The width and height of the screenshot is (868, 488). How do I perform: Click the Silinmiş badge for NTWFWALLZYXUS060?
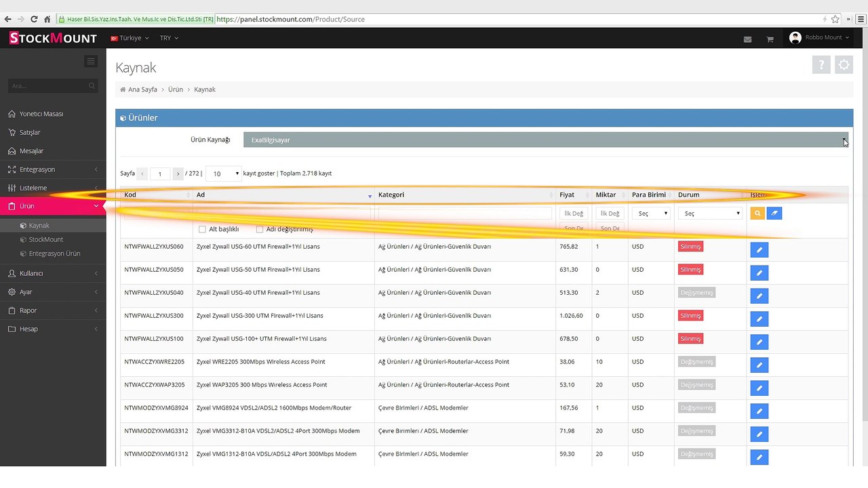pyautogui.click(x=690, y=247)
